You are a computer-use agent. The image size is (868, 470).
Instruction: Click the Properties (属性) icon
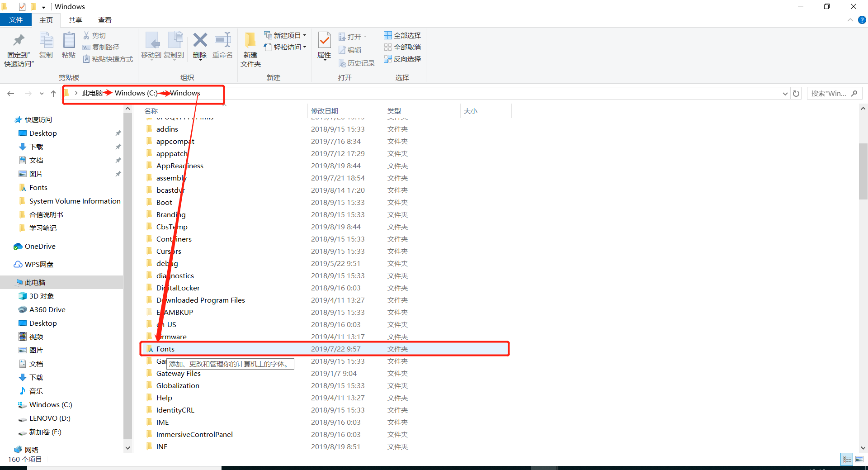click(324, 40)
